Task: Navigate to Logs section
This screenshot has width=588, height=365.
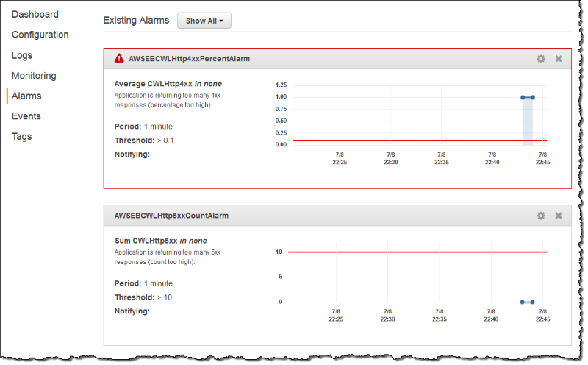Action: pos(22,55)
